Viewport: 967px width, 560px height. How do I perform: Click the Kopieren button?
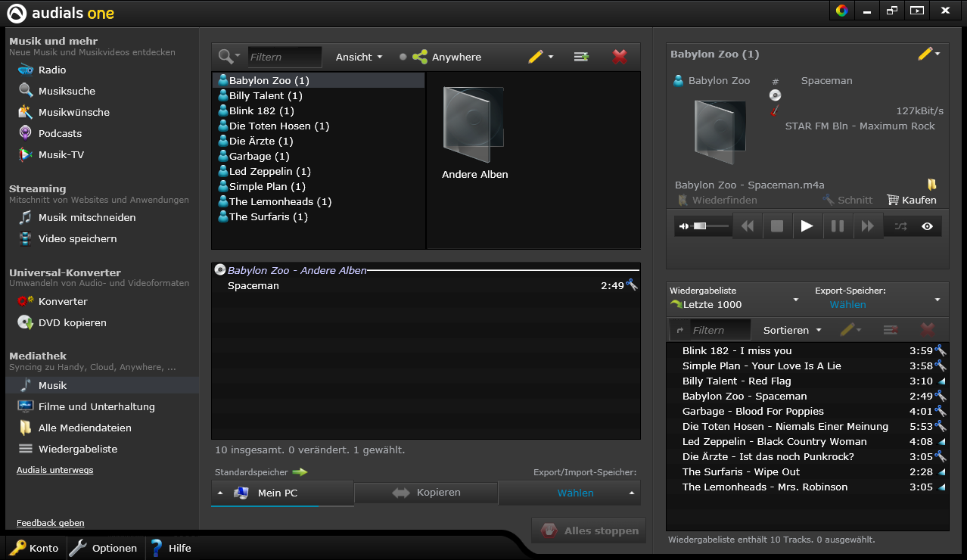426,493
